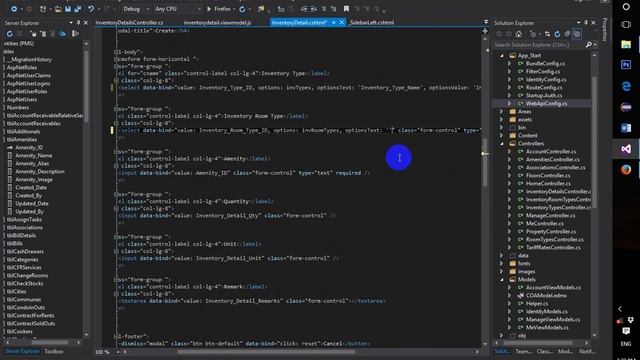Close the InventoryDetail.cshtml tab
Image resolution: width=640 pixels, height=360 pixels.
(x=342, y=22)
